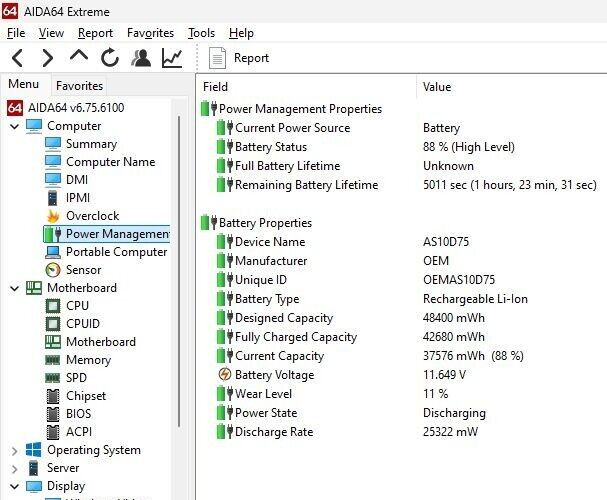Open the Memory module icon
The image size is (607, 500).
coord(53,360)
